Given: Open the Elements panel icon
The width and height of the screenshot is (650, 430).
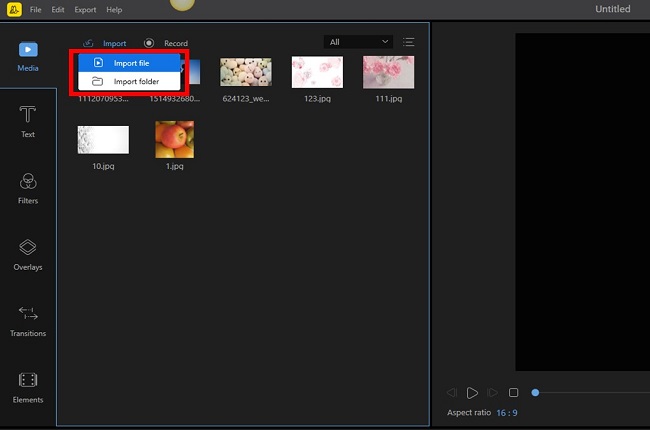Looking at the screenshot, I should pyautogui.click(x=28, y=380).
